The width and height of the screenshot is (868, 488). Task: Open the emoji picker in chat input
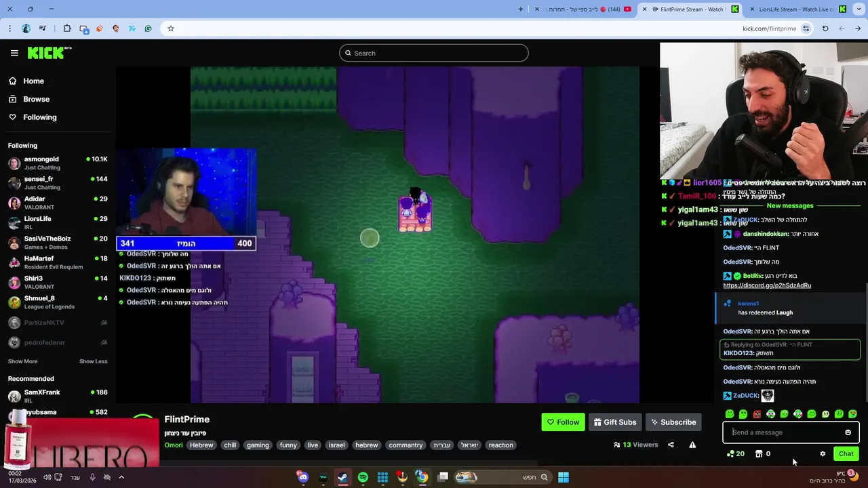(848, 432)
